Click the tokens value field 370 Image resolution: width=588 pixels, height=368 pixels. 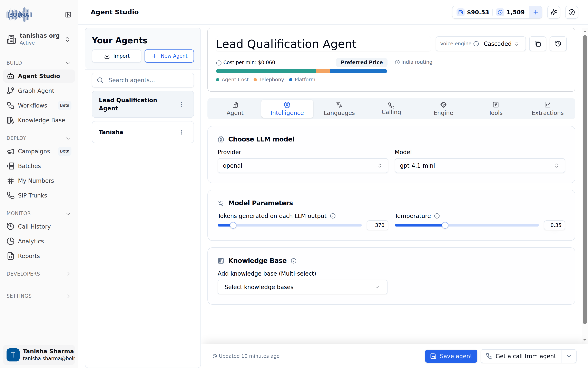(x=377, y=225)
